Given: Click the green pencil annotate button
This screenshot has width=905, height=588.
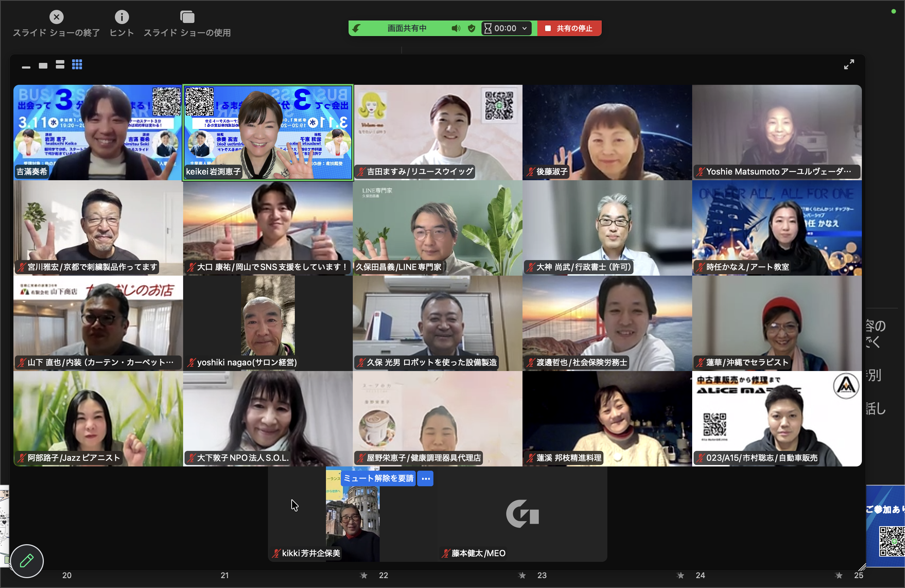Looking at the screenshot, I should click(27, 561).
